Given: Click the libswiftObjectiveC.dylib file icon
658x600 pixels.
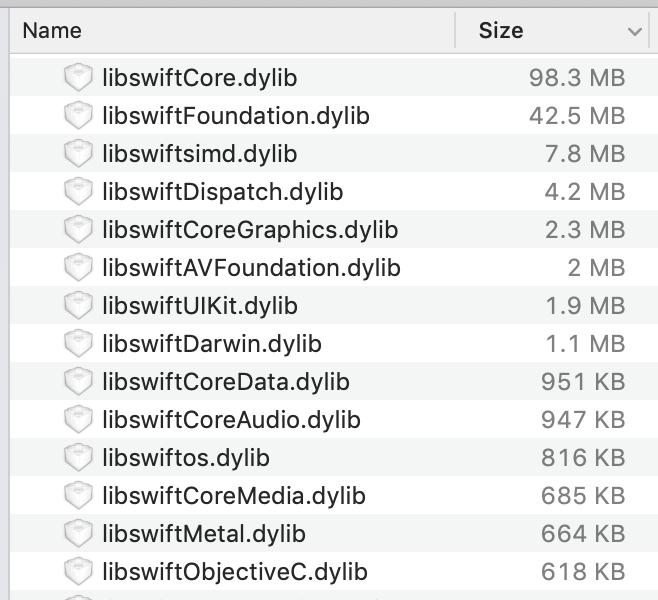Looking at the screenshot, I should 78,571.
